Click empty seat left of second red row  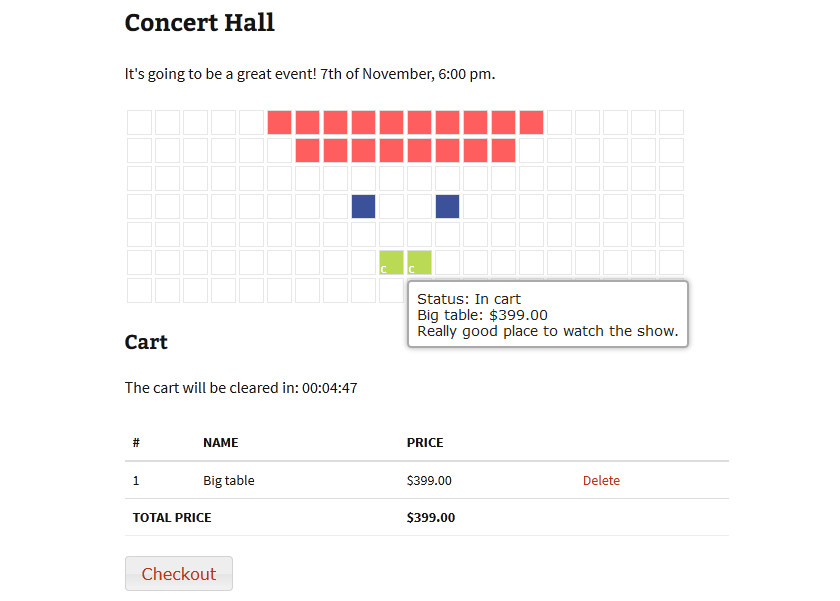[280, 151]
